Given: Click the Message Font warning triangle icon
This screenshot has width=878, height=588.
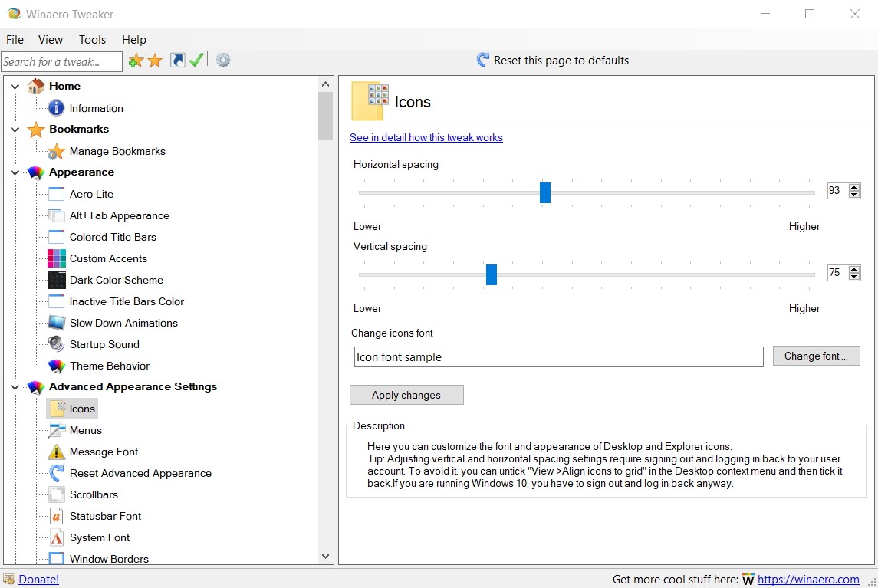Looking at the screenshot, I should (x=57, y=452).
